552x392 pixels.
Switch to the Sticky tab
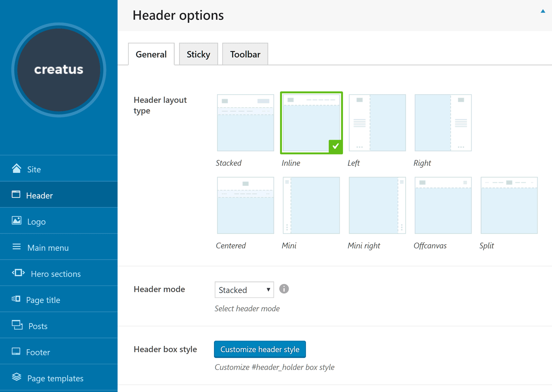pos(198,54)
